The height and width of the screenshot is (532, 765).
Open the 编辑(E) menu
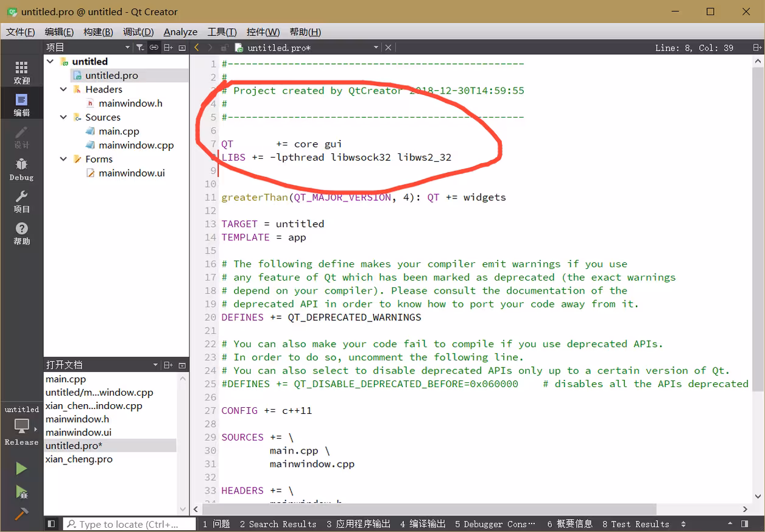click(x=59, y=32)
